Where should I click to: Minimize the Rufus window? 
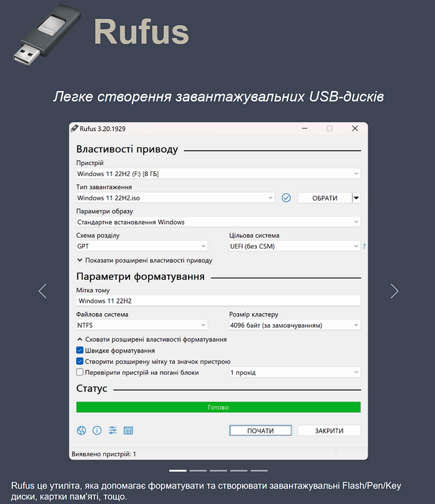[x=304, y=128]
